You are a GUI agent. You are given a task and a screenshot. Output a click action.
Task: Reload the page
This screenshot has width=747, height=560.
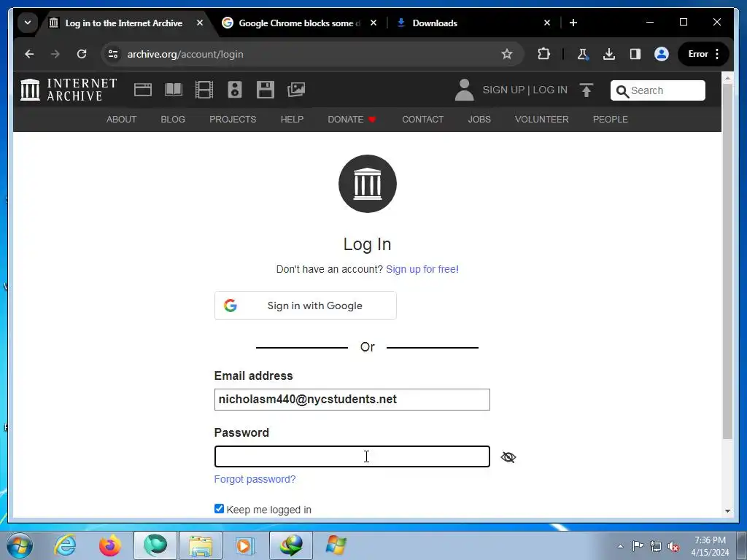click(82, 54)
